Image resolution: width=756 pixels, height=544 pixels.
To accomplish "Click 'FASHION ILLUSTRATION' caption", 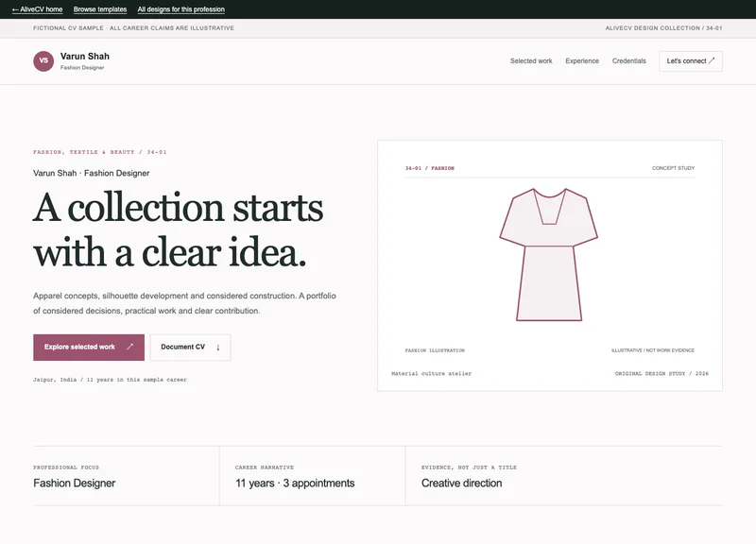I will [435, 350].
